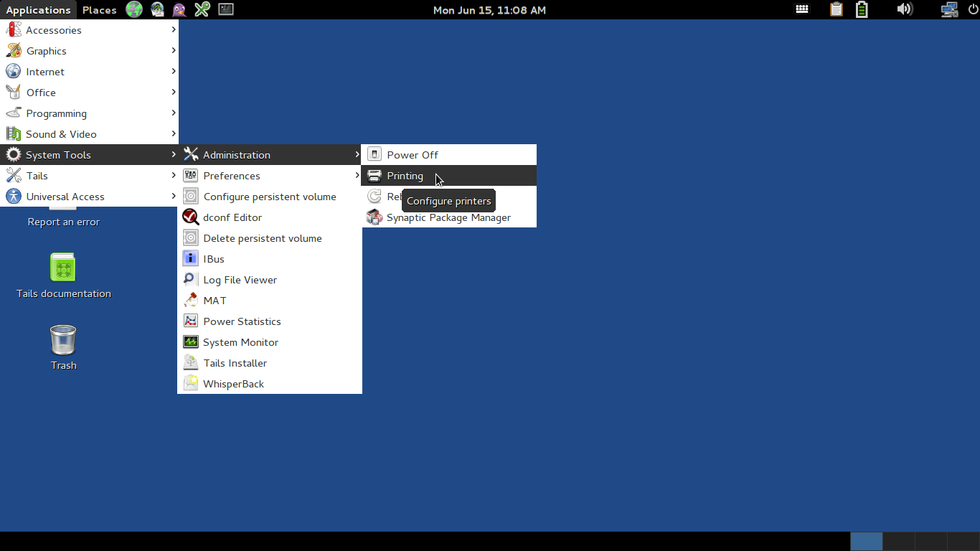Switch to the second workspace in pager
The image size is (980, 551).
pos(899,541)
